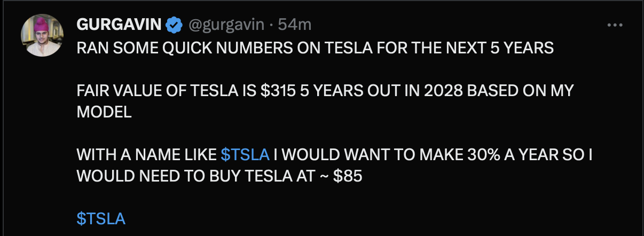Click the 'WITH A NAME LIKE' text
This screenshot has width=644, height=236.
coord(147,155)
